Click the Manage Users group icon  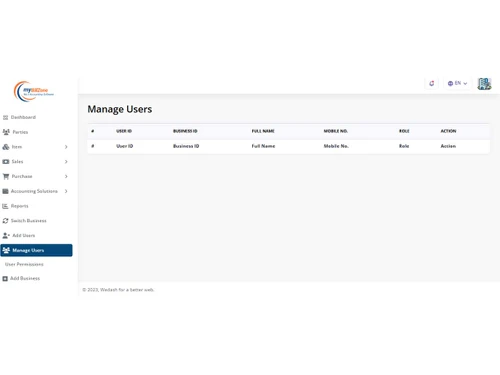(6, 250)
